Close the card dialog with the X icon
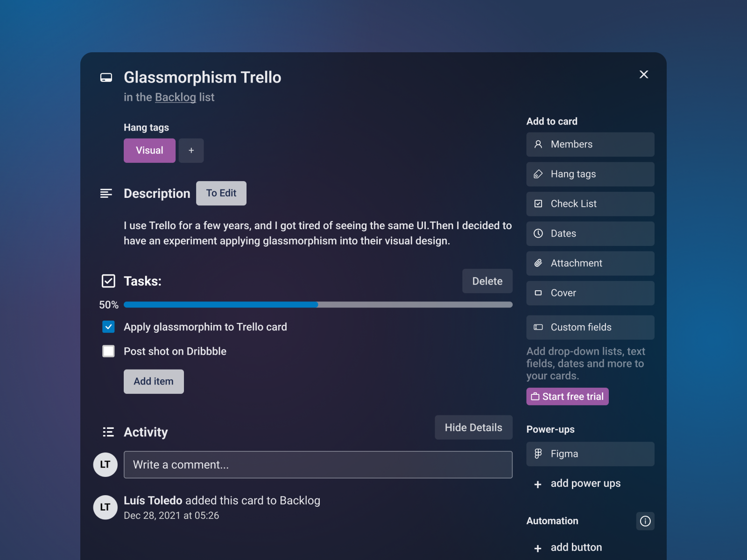The image size is (747, 560). point(644,75)
